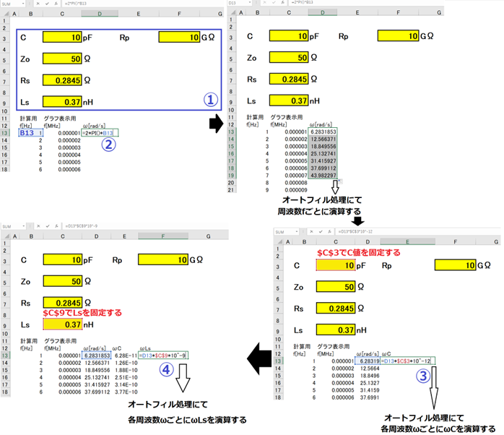Click the Select All corner triangle in the top-left sheet
Viewport: 504px width, 435px height.
[6, 14]
